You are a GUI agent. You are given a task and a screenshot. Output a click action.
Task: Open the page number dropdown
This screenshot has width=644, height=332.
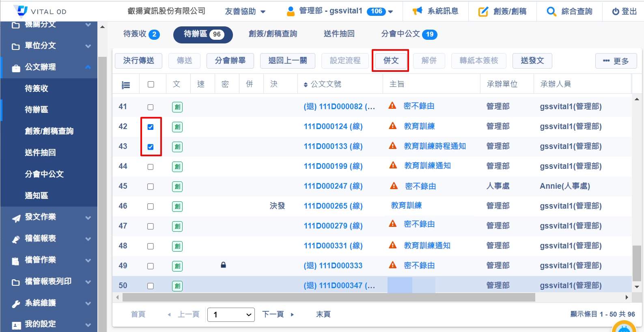point(231,315)
